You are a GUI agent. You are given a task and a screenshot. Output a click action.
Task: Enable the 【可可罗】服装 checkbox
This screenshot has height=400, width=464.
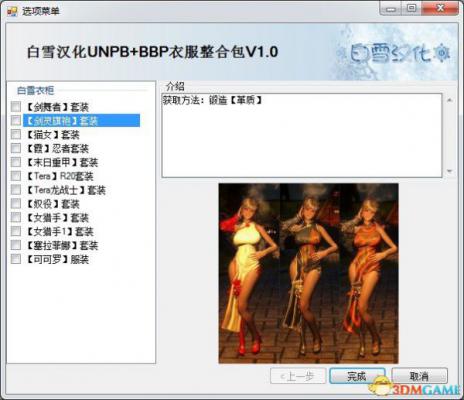[16, 259]
